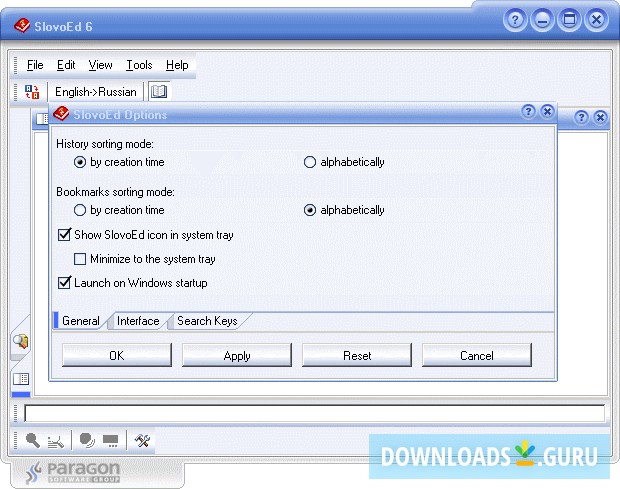Click the gray keyboard panel icon in bottom toolbar

pos(110,440)
